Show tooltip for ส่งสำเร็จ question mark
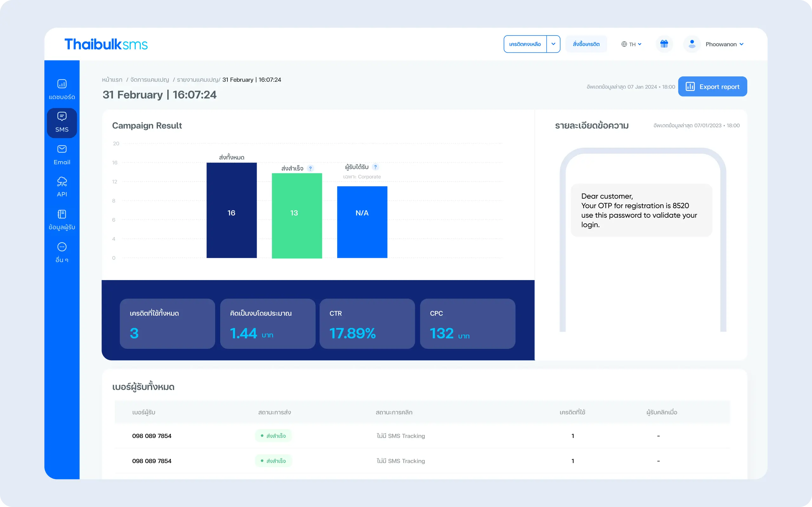This screenshot has height=507, width=812. coord(311,168)
